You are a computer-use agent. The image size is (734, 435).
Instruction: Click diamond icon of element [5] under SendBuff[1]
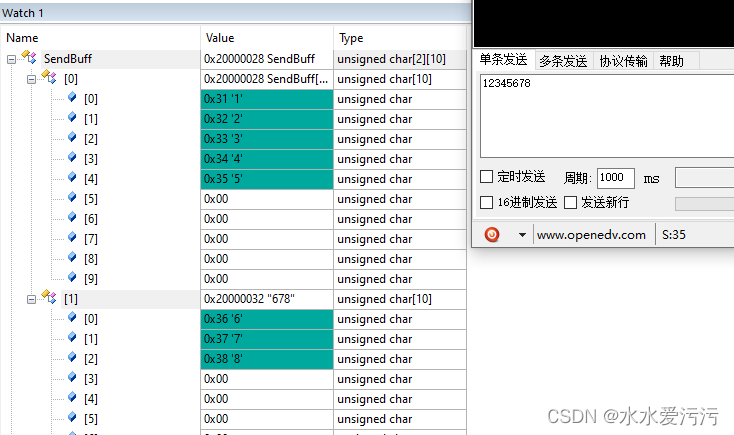coord(72,417)
